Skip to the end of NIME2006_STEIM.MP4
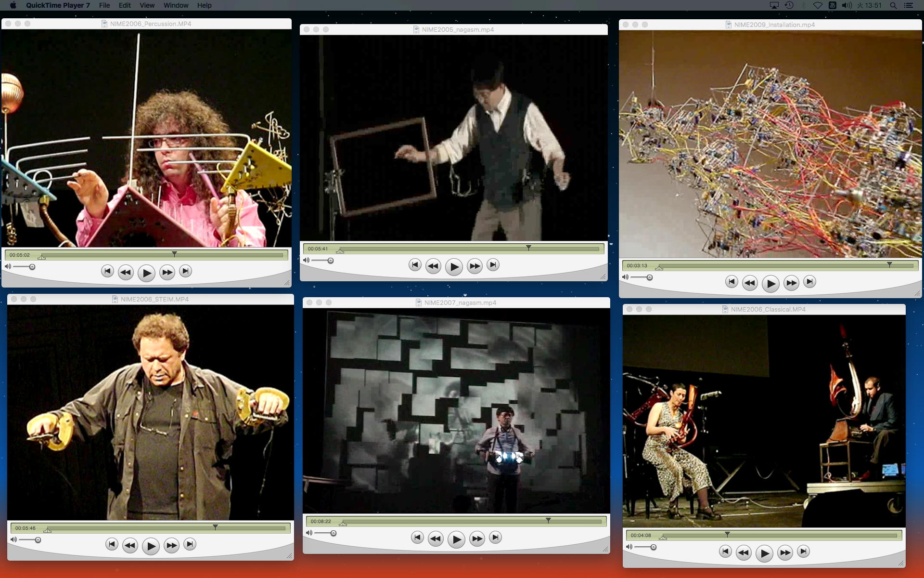The image size is (924, 578). pos(190,544)
